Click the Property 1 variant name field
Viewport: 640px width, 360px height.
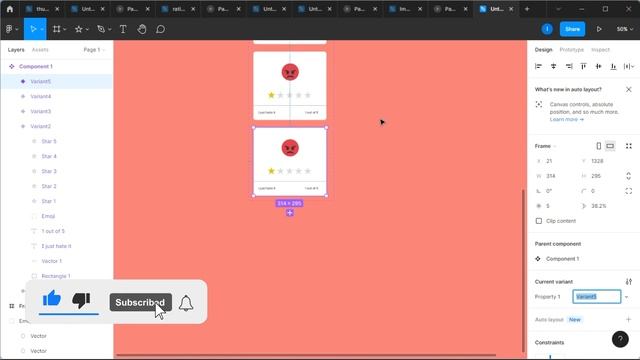tap(597, 297)
